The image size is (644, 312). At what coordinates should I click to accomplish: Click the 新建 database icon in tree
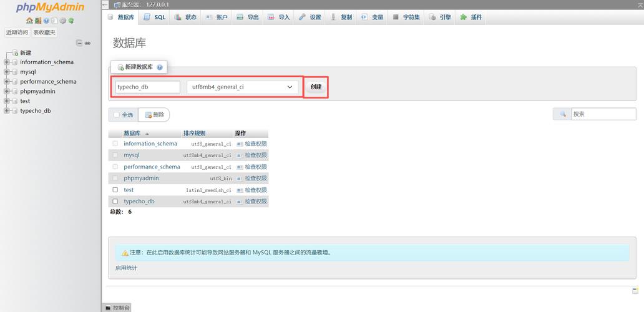tap(15, 52)
